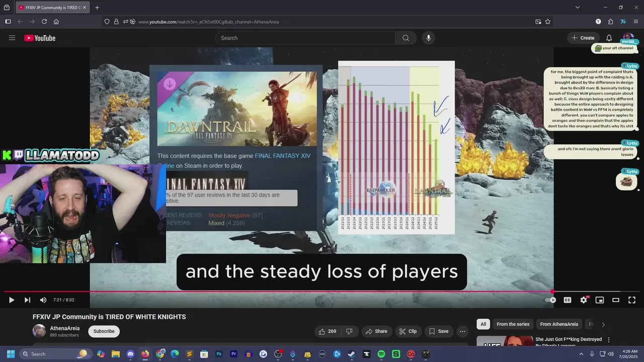644x362 pixels.
Task: View site security lock info
Action: (x=116, y=22)
